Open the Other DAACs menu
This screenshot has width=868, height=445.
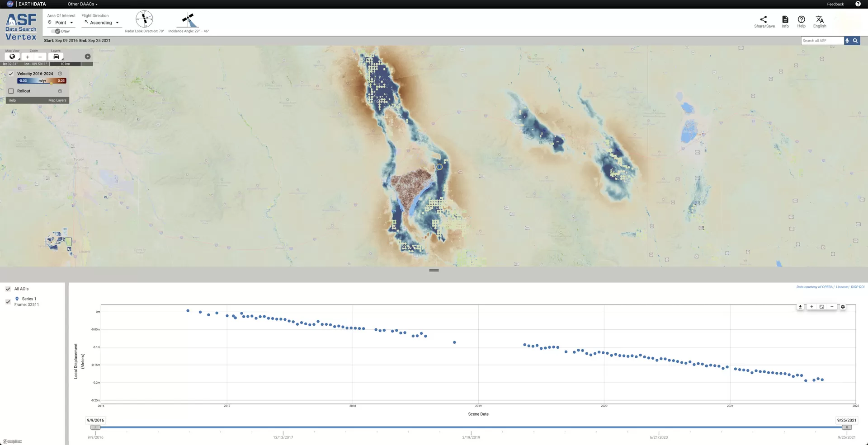pos(82,4)
